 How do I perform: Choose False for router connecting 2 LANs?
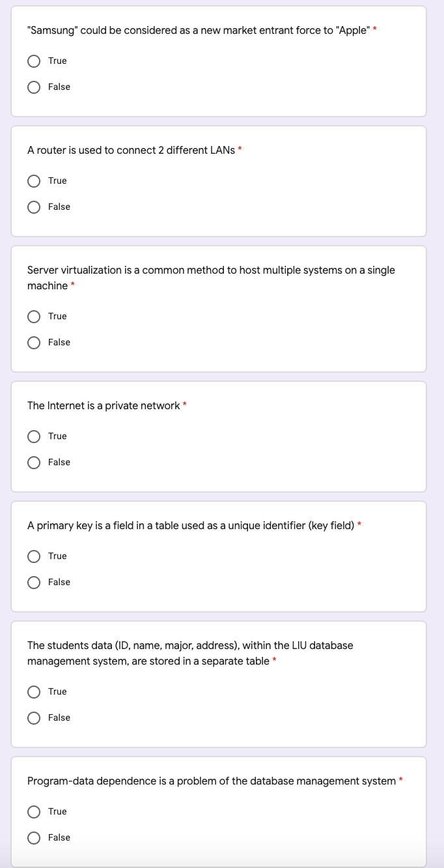pyautogui.click(x=34, y=207)
